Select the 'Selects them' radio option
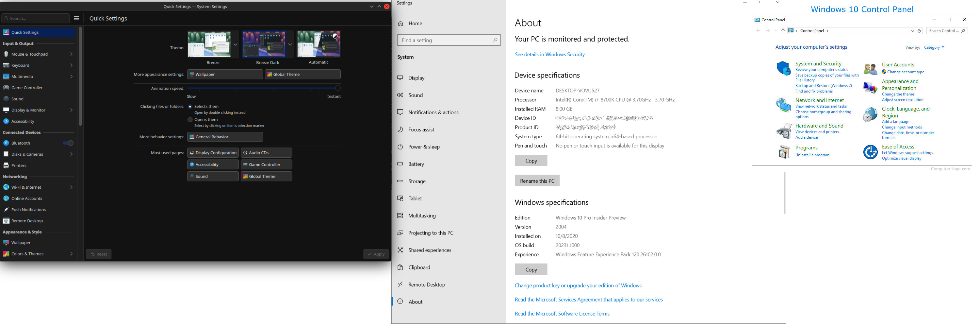Image resolution: width=980 pixels, height=327 pixels. pos(190,107)
